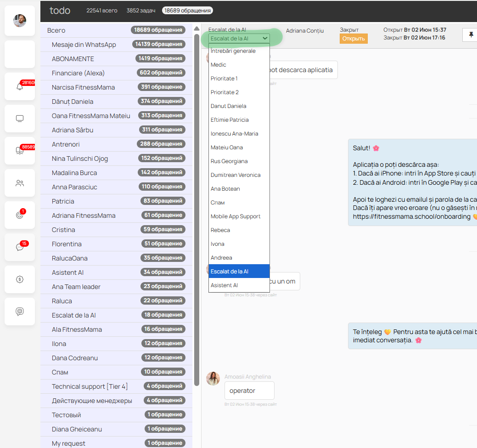Open the users group sidebar icon
The width and height of the screenshot is (477, 448).
tap(20, 183)
